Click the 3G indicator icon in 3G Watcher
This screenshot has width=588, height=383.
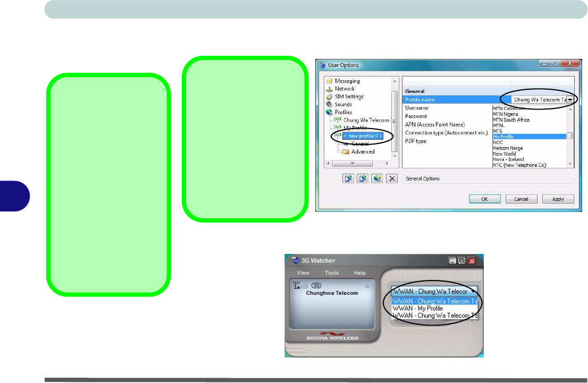[316, 286]
